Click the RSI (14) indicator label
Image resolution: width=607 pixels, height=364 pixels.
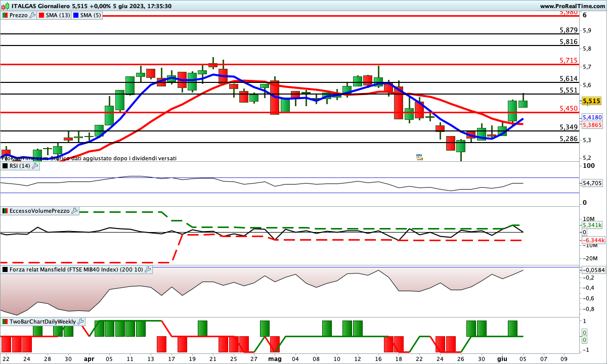pyautogui.click(x=20, y=165)
